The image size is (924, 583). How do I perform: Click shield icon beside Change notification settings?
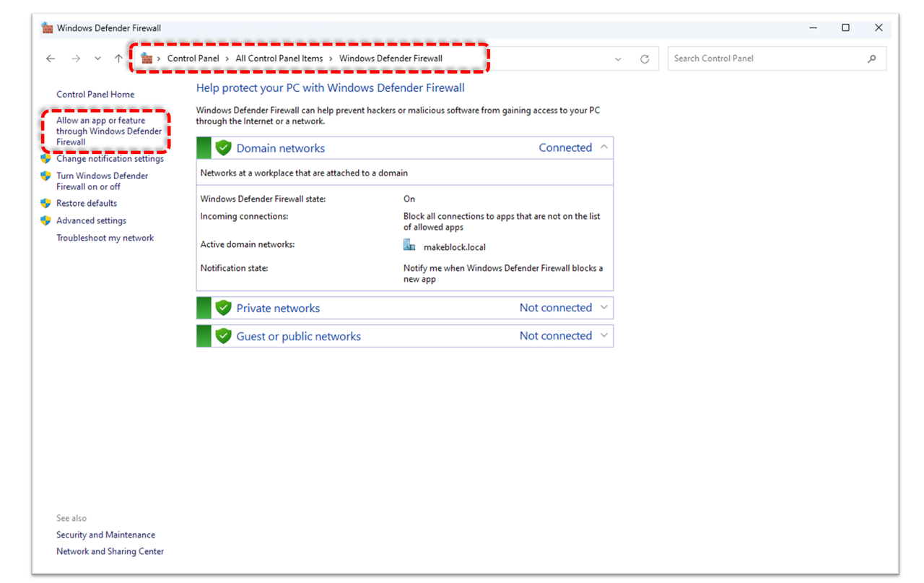46,158
